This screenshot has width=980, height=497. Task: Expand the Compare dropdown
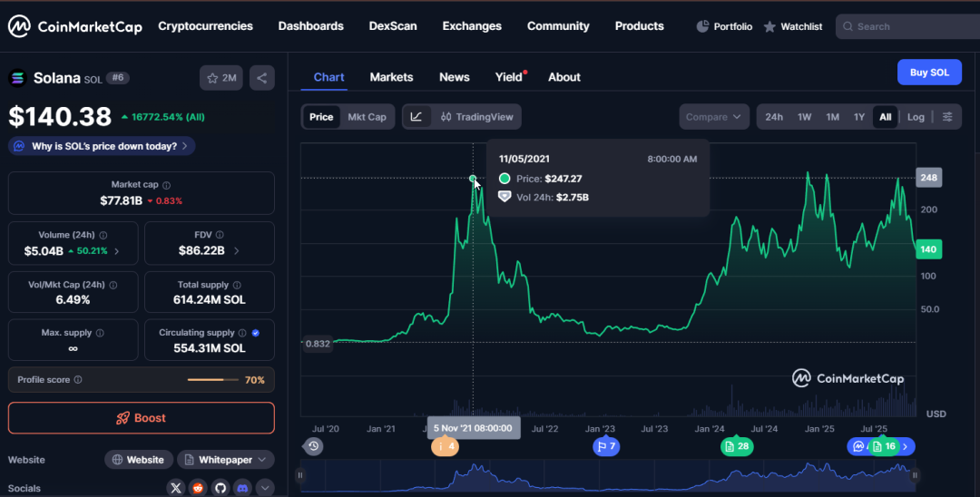pos(714,117)
